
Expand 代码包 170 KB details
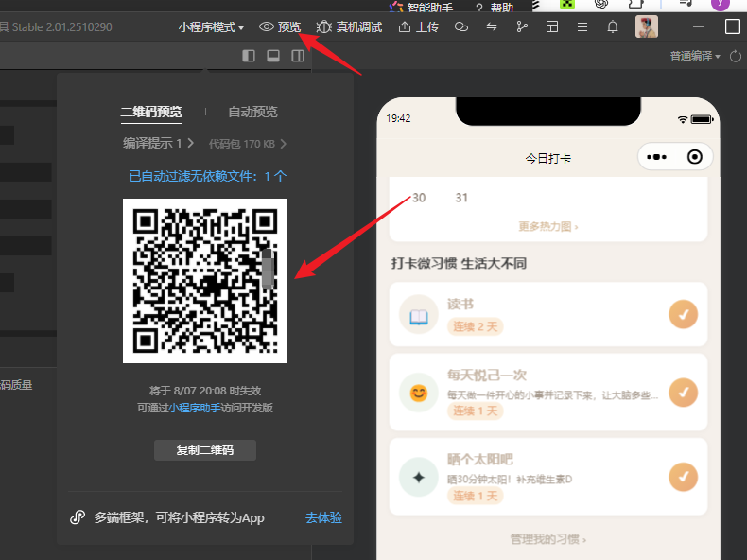click(x=247, y=144)
